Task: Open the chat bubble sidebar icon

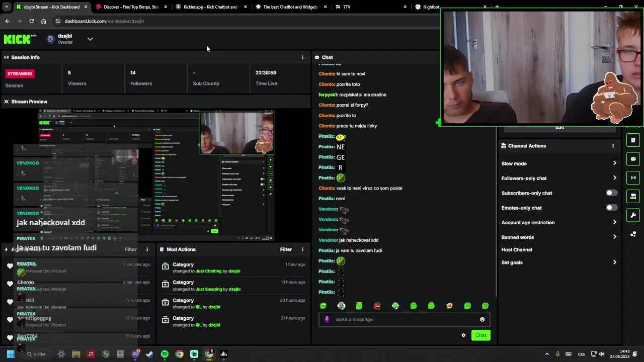Action: point(633,159)
